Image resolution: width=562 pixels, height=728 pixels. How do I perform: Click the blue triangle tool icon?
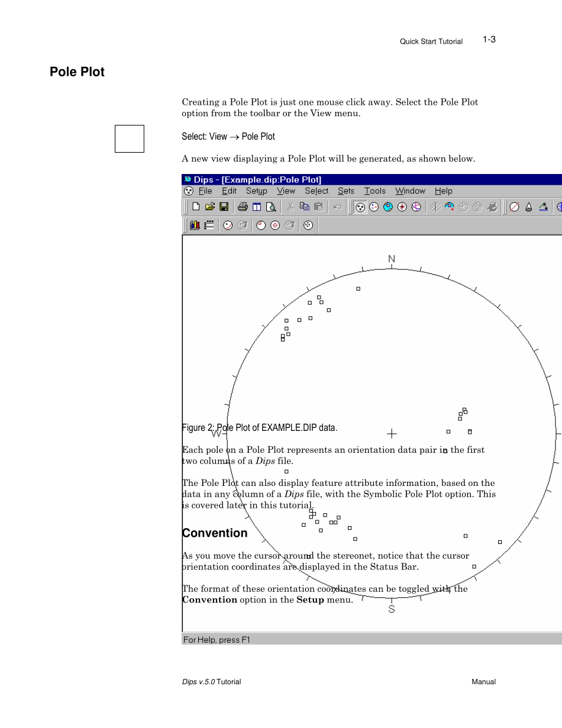click(543, 207)
